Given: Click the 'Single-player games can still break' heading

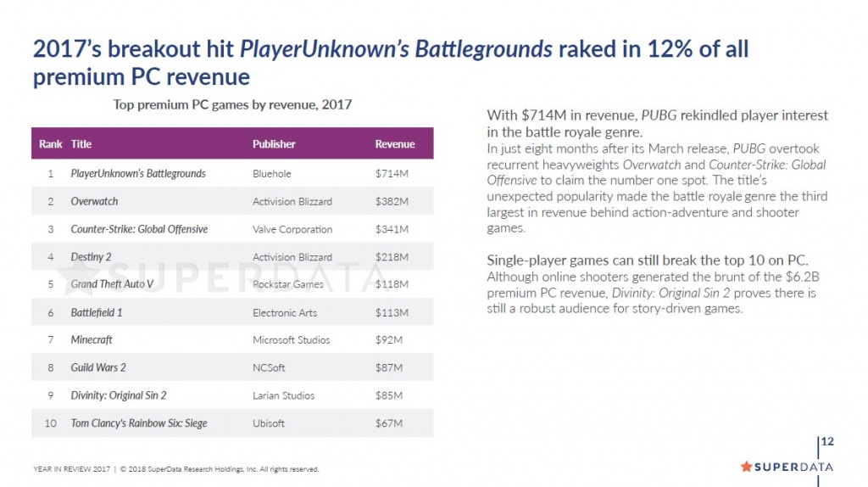Looking at the screenshot, I should tap(647, 260).
